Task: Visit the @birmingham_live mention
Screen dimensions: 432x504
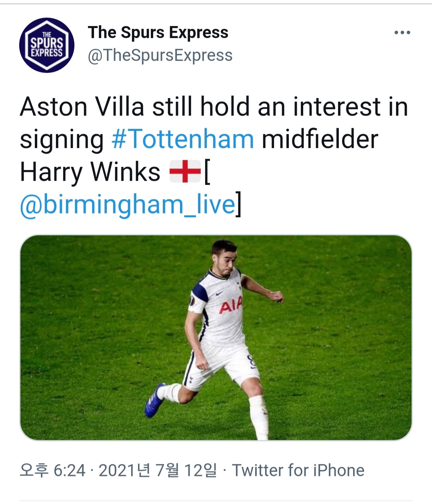Action: point(128,204)
